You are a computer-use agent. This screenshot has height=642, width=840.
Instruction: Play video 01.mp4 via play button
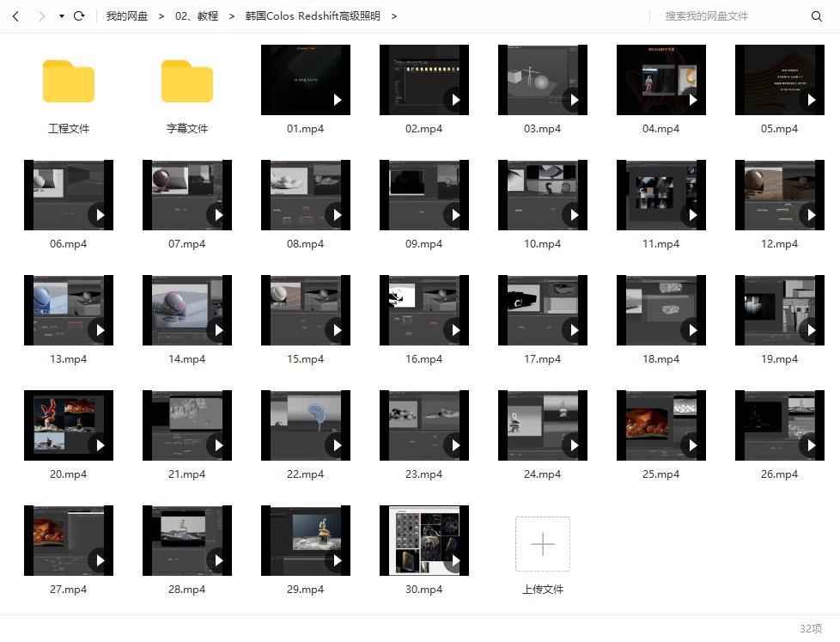tap(337, 100)
